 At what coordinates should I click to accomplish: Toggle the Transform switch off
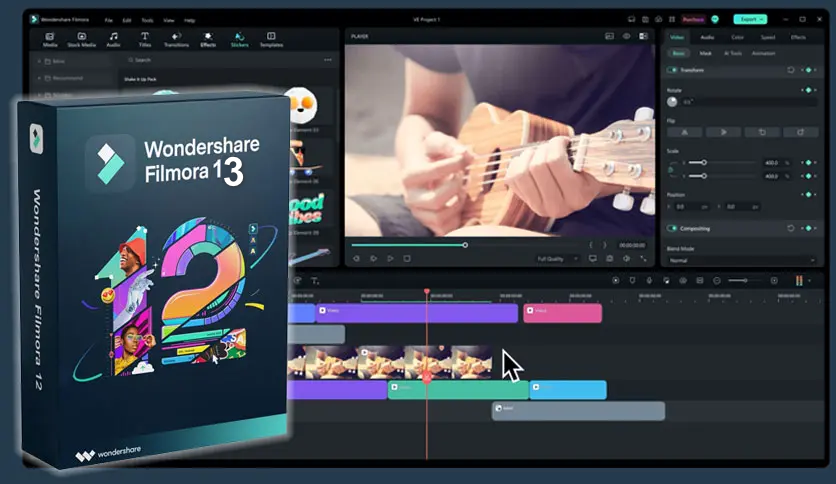click(672, 70)
